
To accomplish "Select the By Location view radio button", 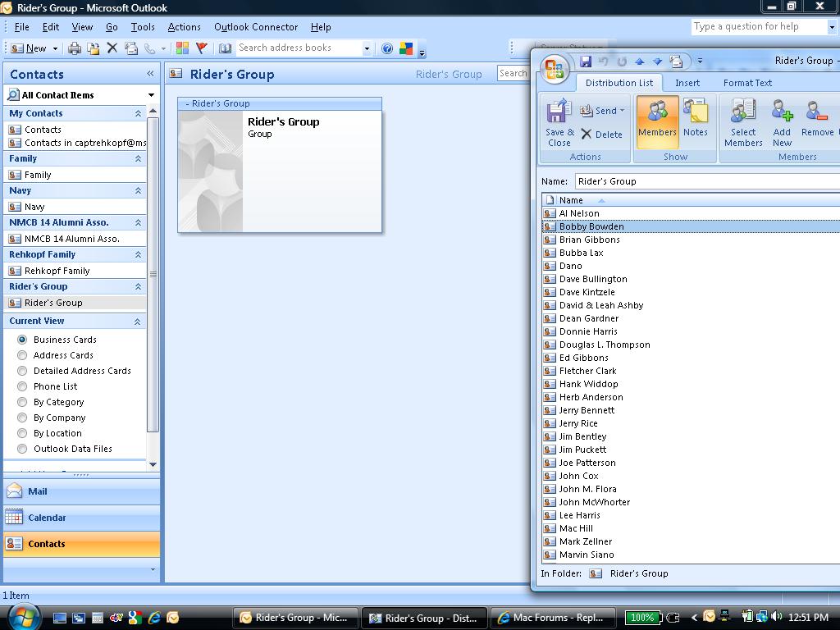I will pos(22,433).
